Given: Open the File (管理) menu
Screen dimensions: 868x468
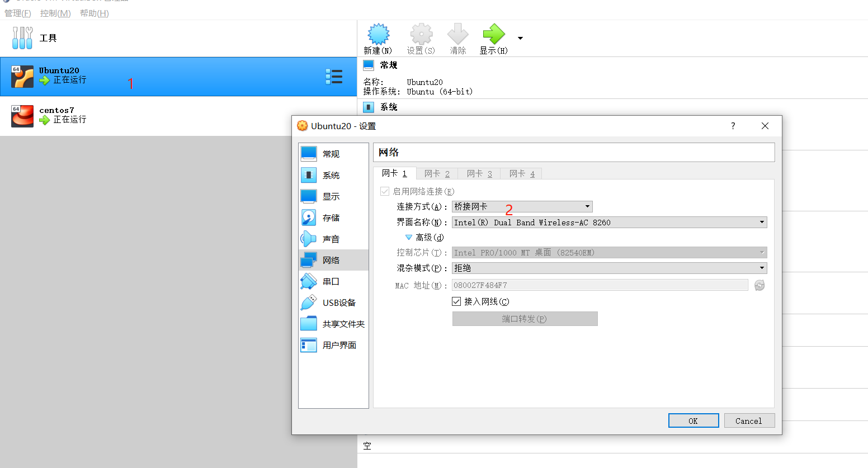Looking at the screenshot, I should point(18,13).
